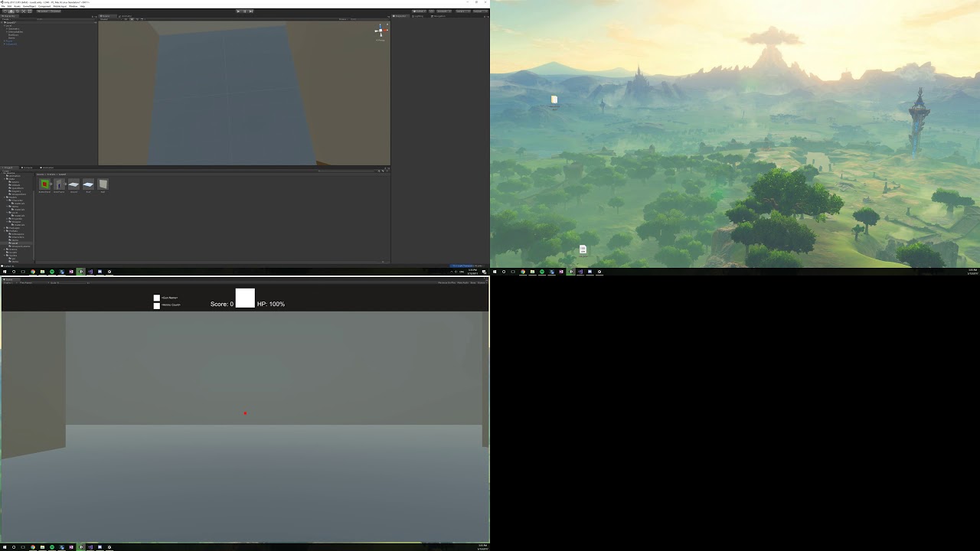Adjust the Game view Scale slider
The image size is (980, 551).
pos(72,283)
